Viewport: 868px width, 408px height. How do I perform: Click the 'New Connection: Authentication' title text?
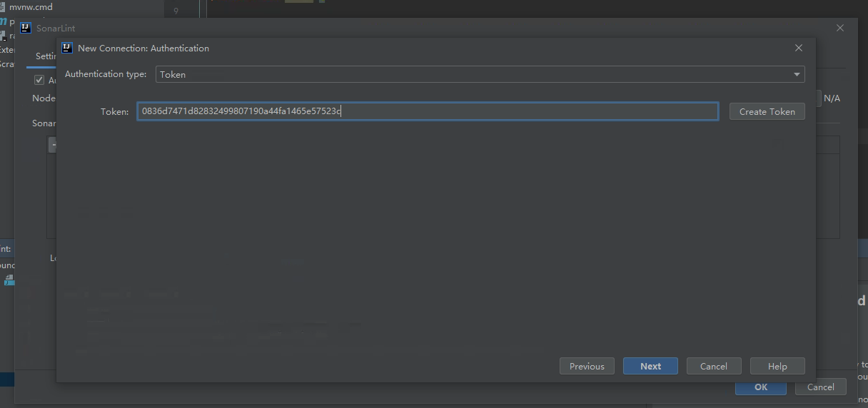coord(143,48)
